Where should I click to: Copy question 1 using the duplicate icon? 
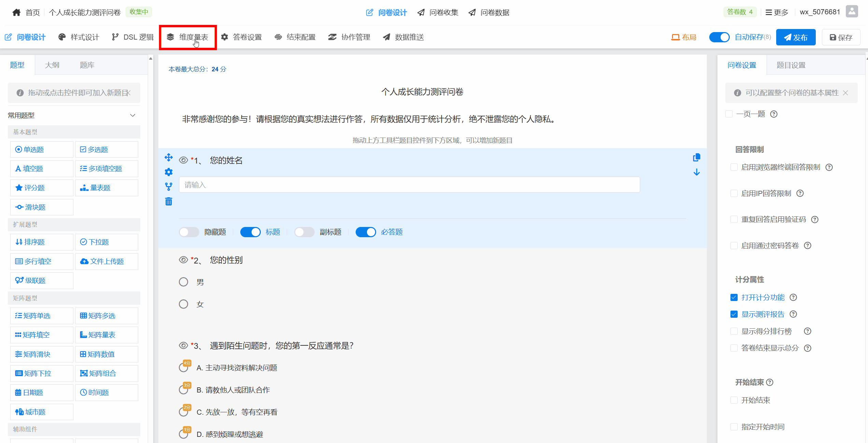(x=697, y=157)
